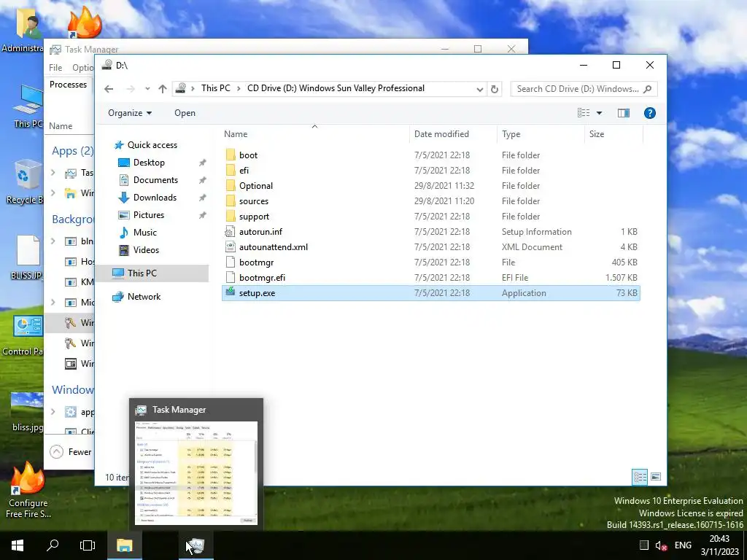Open the Organize dropdown menu
The image size is (747, 560).
pos(130,113)
